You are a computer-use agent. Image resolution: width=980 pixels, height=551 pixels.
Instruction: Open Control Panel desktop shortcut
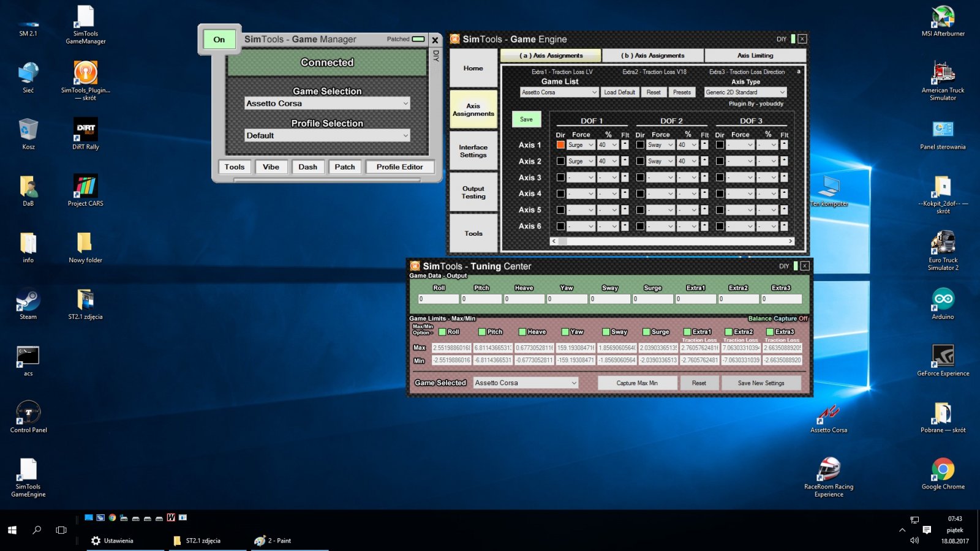point(28,417)
